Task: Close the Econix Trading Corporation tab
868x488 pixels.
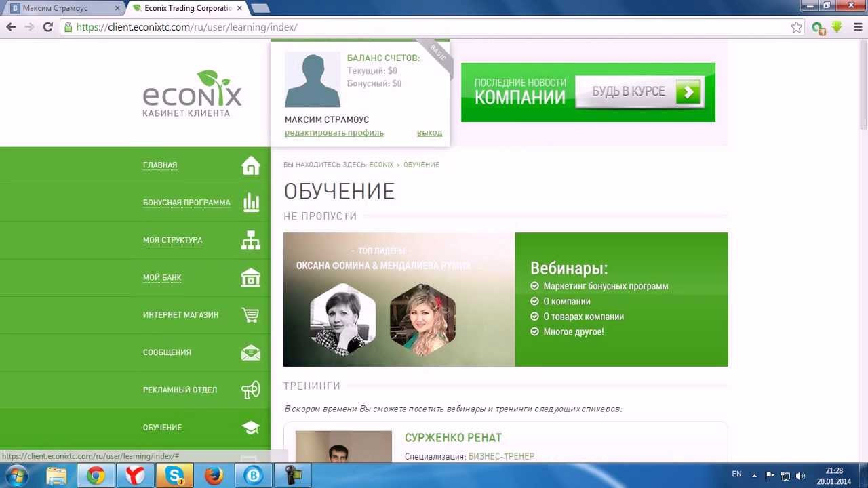Action: (x=239, y=8)
